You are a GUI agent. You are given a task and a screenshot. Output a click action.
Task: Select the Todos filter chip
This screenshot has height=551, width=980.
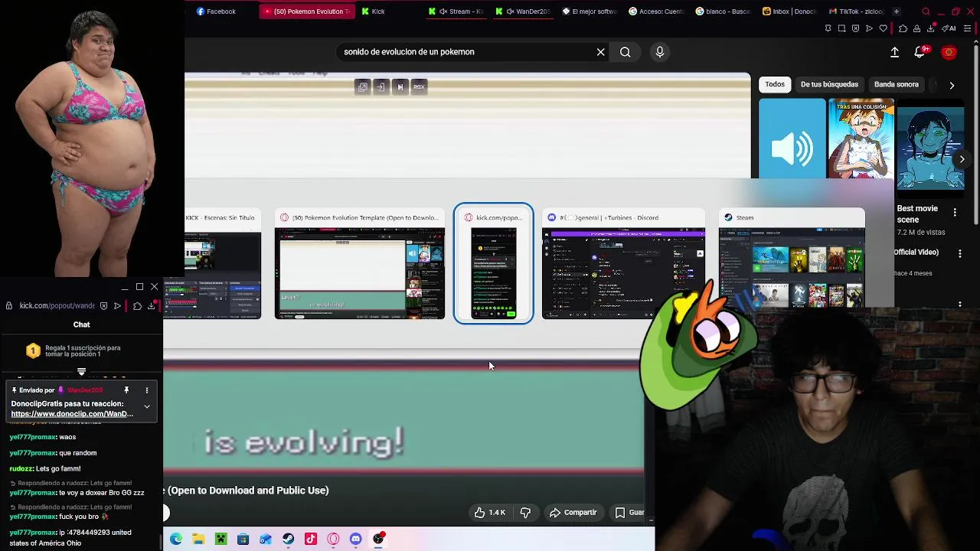(775, 84)
